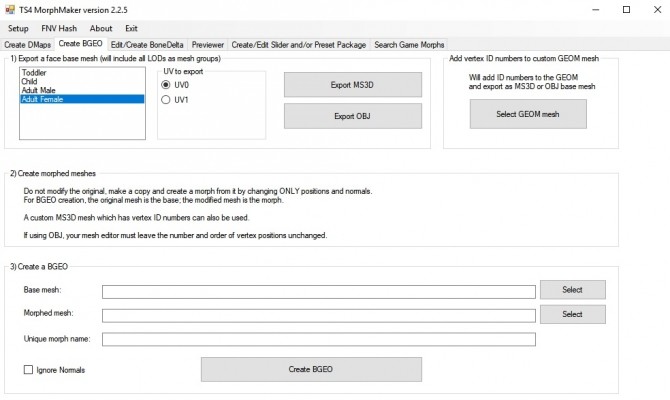
Task: Click the MorphMaker app icon in title bar
Action: [10, 10]
